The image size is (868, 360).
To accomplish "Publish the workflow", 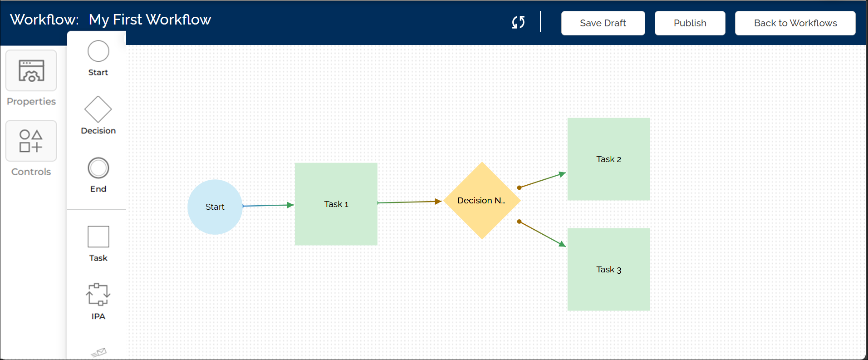I will [690, 23].
